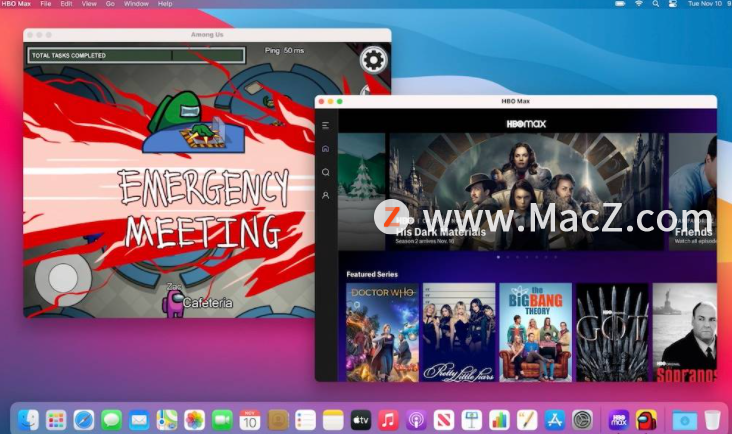Open Photos in the Dock
732x434 pixels.
[x=194, y=420]
